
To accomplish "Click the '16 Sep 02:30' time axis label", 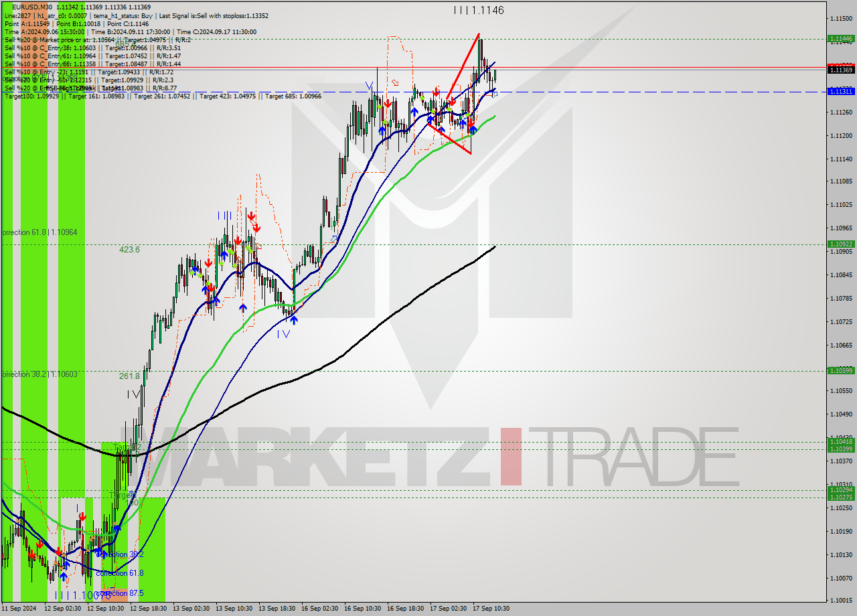I will point(319,609).
